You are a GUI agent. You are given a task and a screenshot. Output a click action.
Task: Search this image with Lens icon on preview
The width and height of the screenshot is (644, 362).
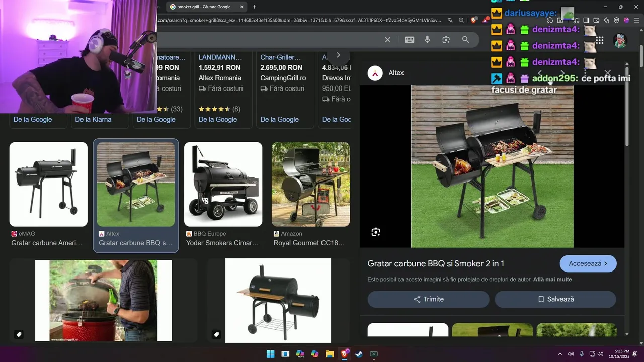pyautogui.click(x=376, y=232)
